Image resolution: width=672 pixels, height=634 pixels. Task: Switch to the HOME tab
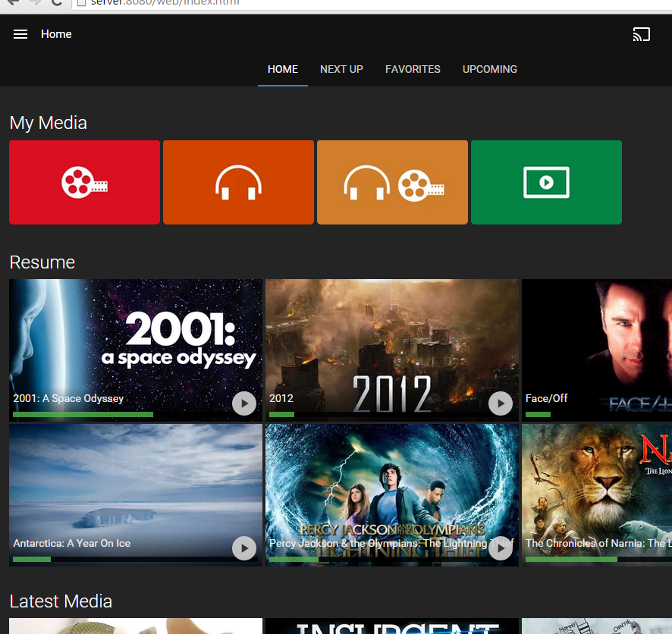(x=283, y=70)
